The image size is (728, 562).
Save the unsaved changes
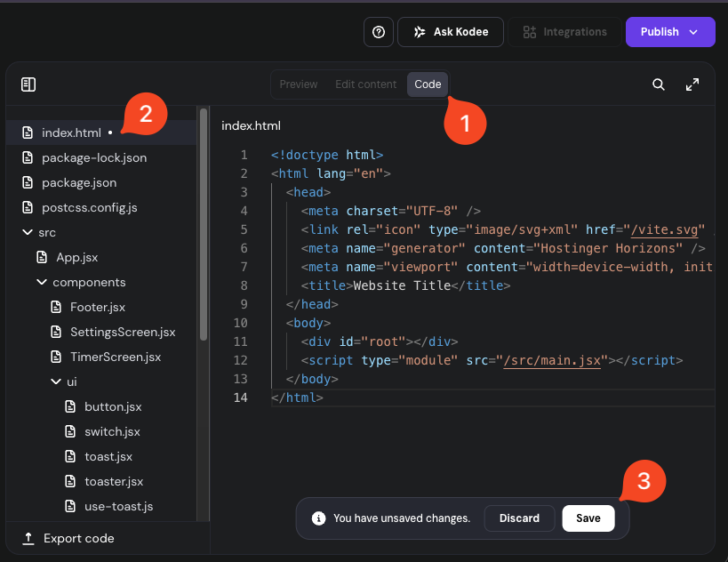pyautogui.click(x=588, y=518)
